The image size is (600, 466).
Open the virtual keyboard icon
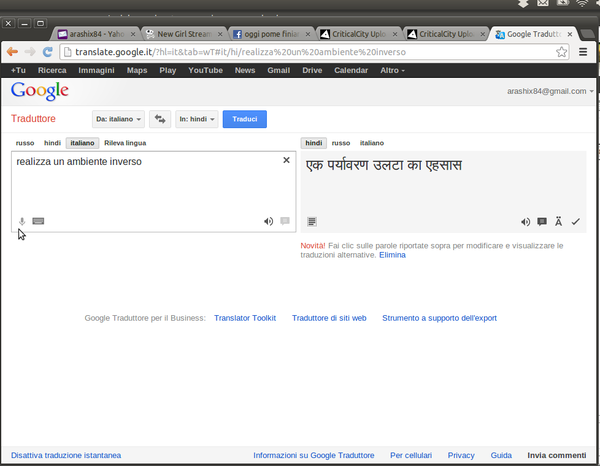coord(38,221)
